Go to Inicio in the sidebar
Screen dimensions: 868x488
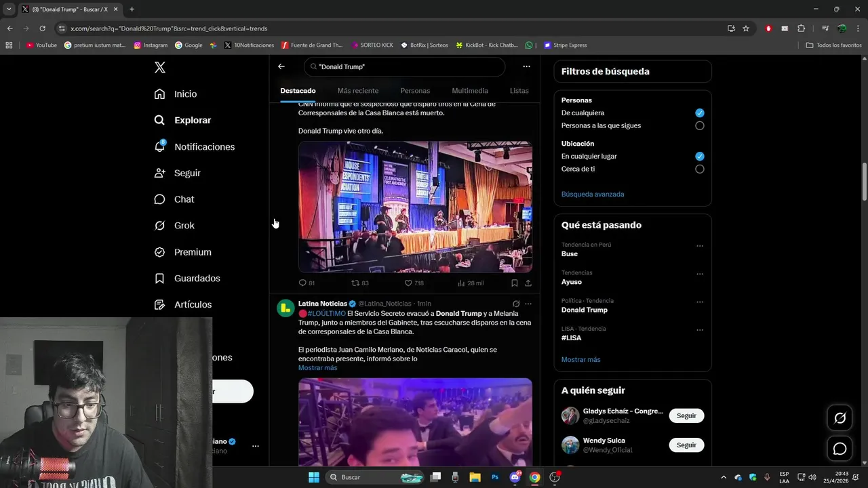[x=176, y=94]
